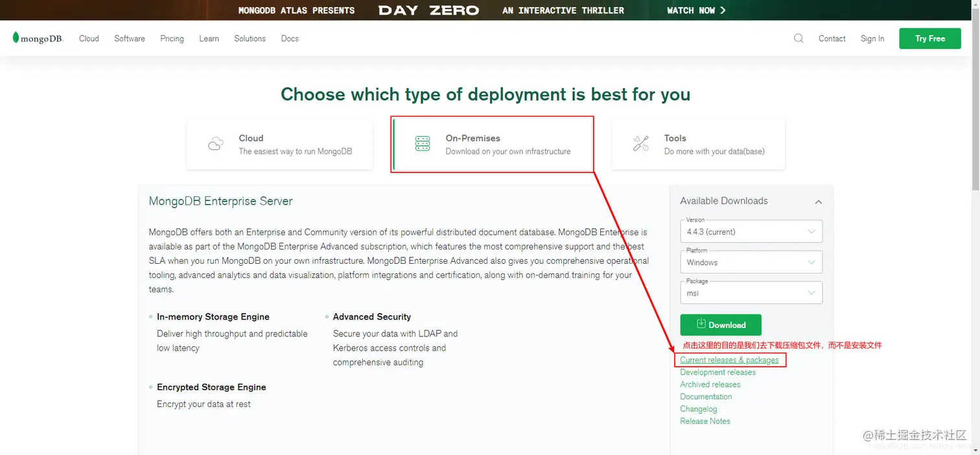Click WATCH NOW in the top banner

click(696, 10)
